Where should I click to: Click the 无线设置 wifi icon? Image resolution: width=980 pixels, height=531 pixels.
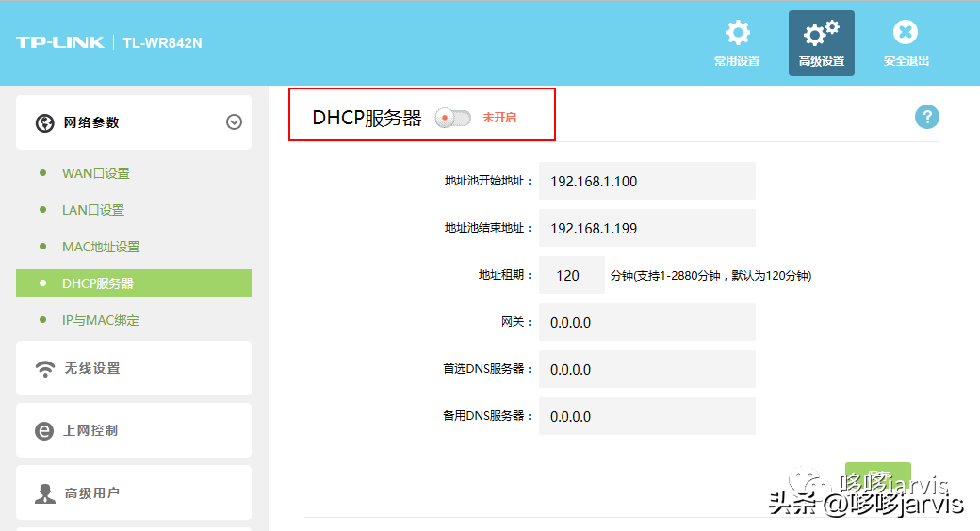(45, 368)
